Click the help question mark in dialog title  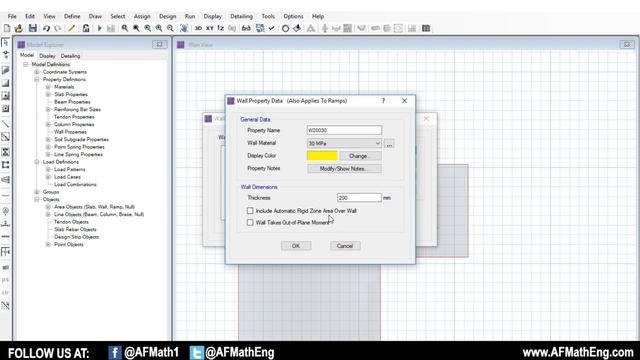pyautogui.click(x=383, y=101)
